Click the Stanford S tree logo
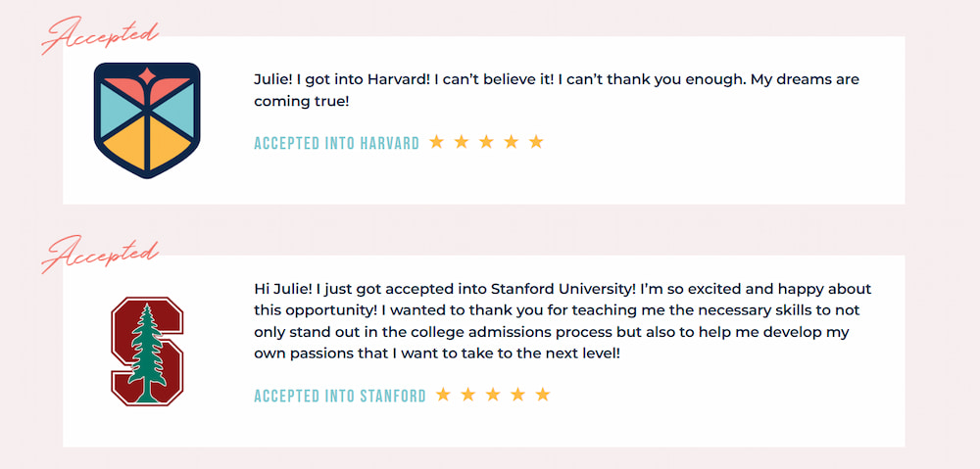 click(x=147, y=352)
